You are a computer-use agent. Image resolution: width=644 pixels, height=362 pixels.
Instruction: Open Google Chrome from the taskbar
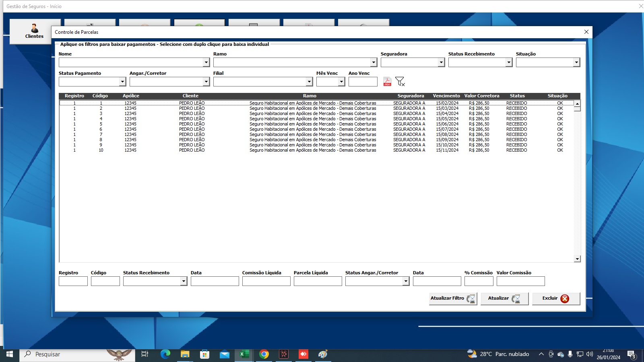pos(264,354)
